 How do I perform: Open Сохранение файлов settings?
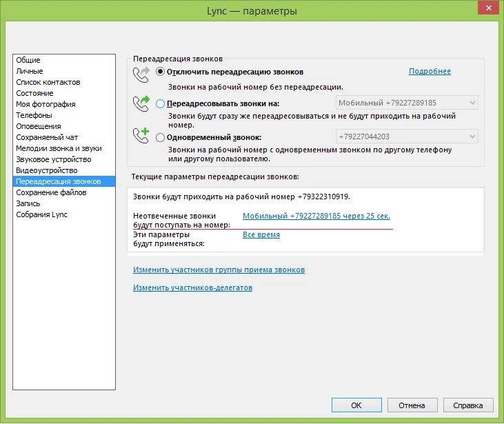[x=64, y=192]
